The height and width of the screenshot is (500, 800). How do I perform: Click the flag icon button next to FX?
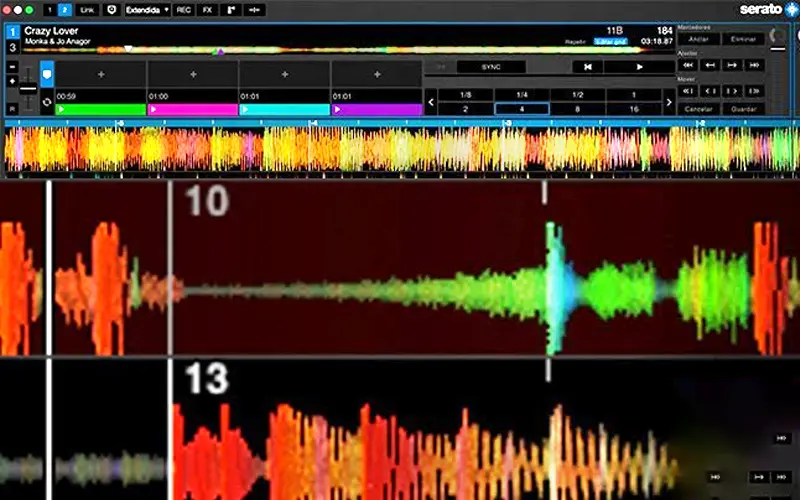(x=231, y=10)
